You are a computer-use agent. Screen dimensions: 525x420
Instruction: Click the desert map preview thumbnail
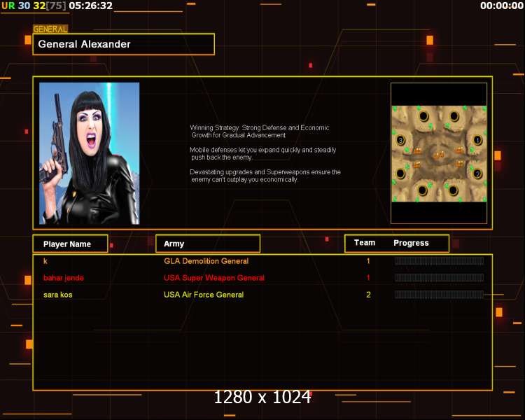pyautogui.click(x=439, y=154)
